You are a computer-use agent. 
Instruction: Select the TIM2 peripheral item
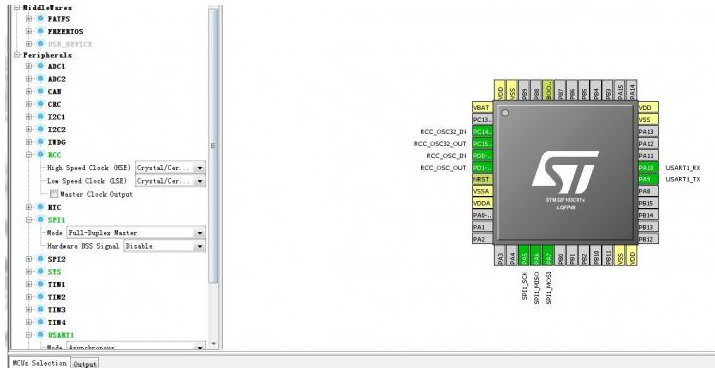[57, 297]
